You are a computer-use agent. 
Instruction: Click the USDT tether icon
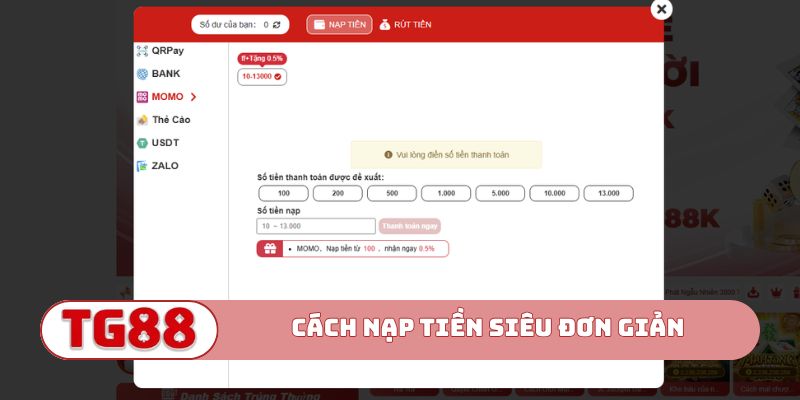click(x=142, y=143)
